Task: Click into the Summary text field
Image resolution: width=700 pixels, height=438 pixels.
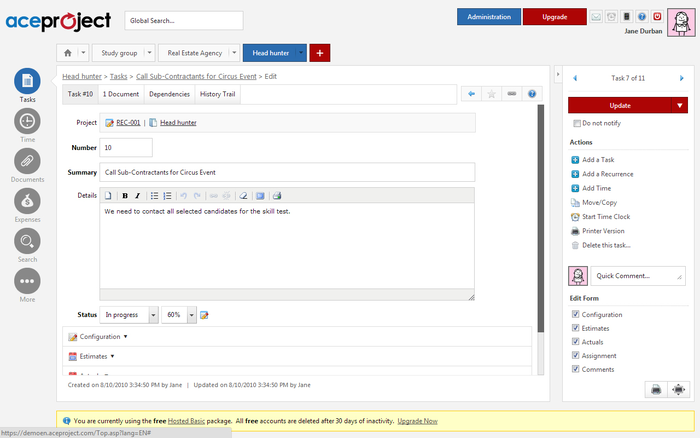Action: point(287,172)
